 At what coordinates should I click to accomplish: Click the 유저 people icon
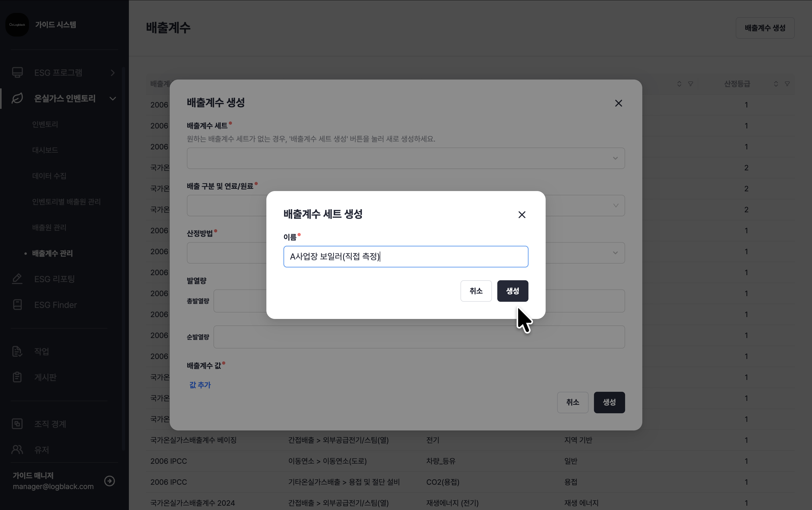(17, 450)
